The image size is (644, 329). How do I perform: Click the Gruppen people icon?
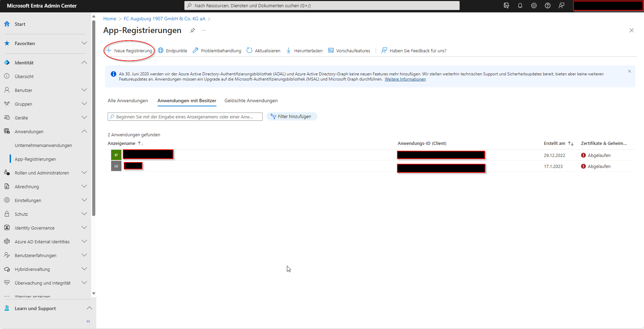click(7, 104)
